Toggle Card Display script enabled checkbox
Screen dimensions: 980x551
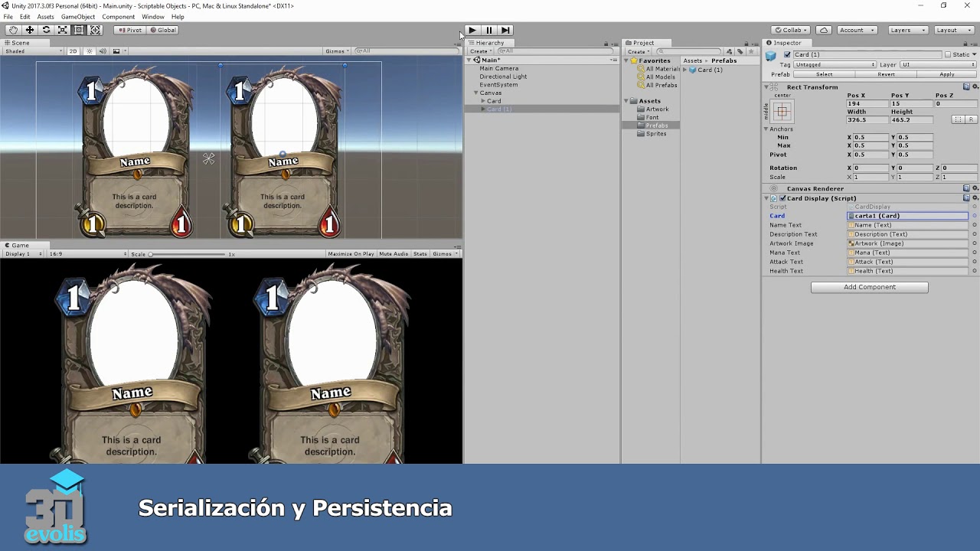point(782,198)
